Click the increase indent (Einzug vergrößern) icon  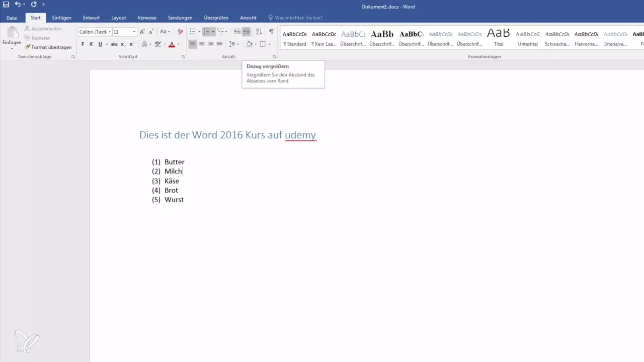click(x=246, y=32)
